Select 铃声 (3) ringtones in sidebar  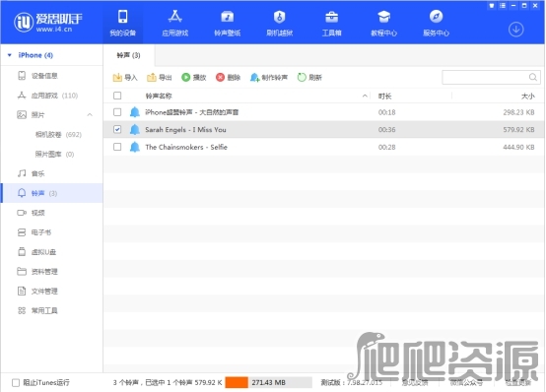pyautogui.click(x=52, y=193)
